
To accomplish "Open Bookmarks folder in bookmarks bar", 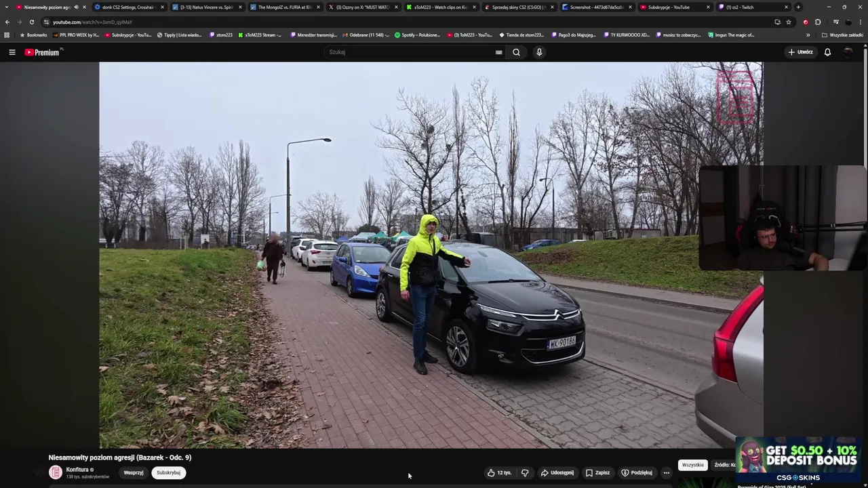I will point(33,35).
